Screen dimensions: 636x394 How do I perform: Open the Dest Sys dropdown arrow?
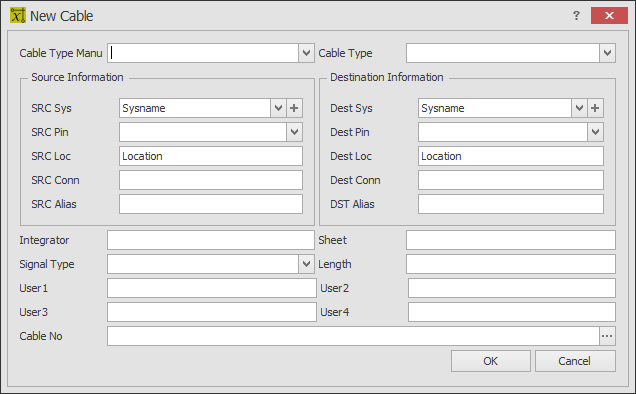point(579,108)
